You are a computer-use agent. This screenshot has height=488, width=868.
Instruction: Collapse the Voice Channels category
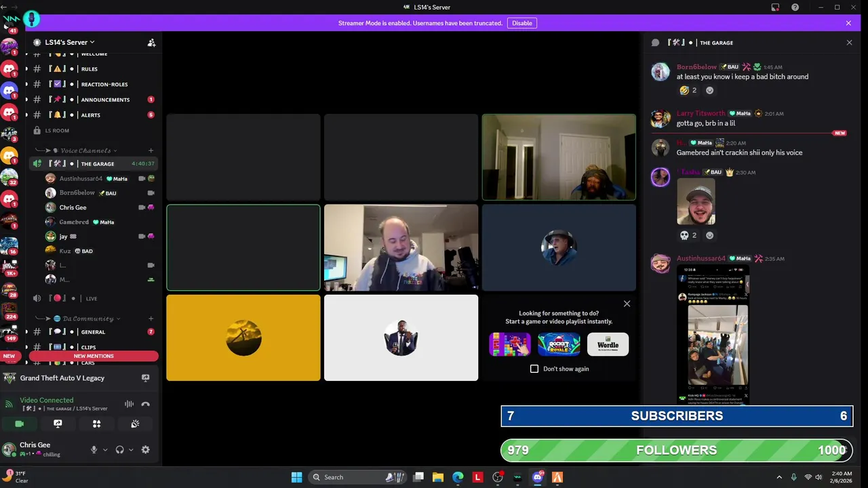[x=85, y=150]
